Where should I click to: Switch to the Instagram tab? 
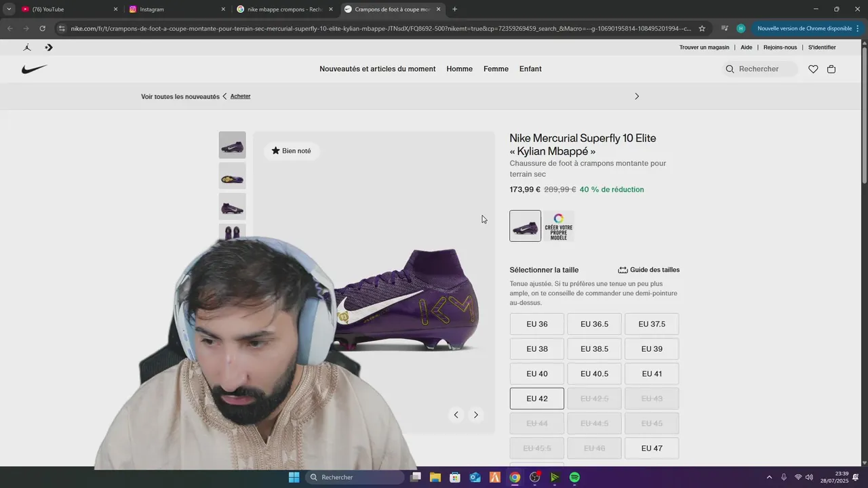pos(176,9)
